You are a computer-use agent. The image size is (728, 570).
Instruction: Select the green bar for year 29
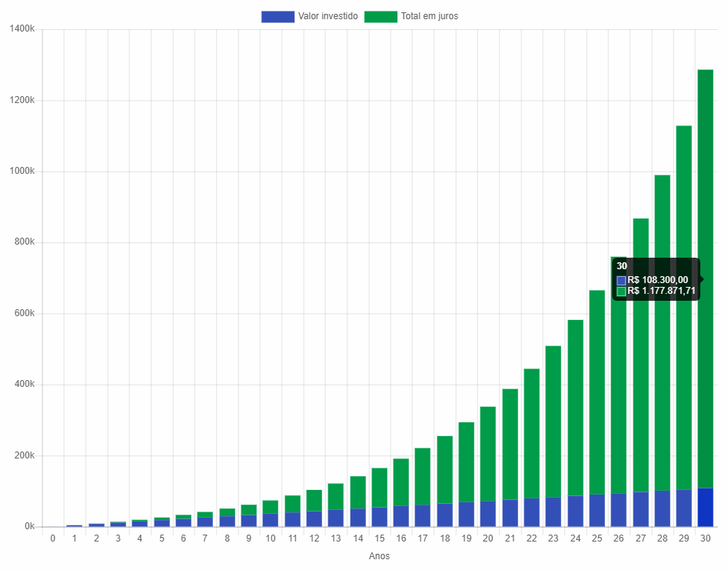tap(683, 308)
